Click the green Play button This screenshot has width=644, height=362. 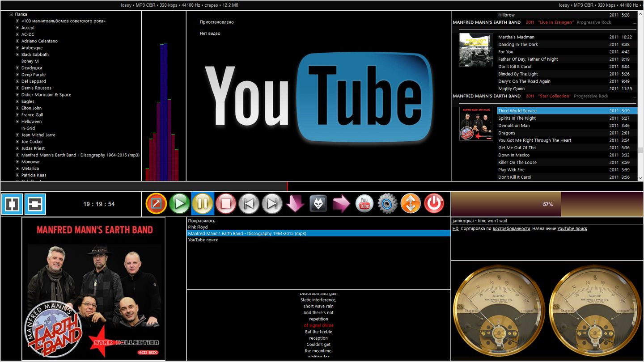point(179,204)
